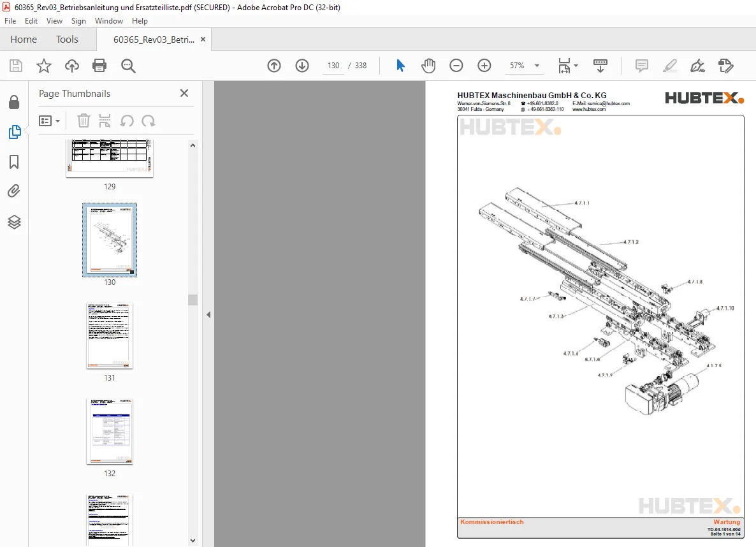Click www.hubtex.com link in header
The image size is (756, 547).
pos(589,110)
